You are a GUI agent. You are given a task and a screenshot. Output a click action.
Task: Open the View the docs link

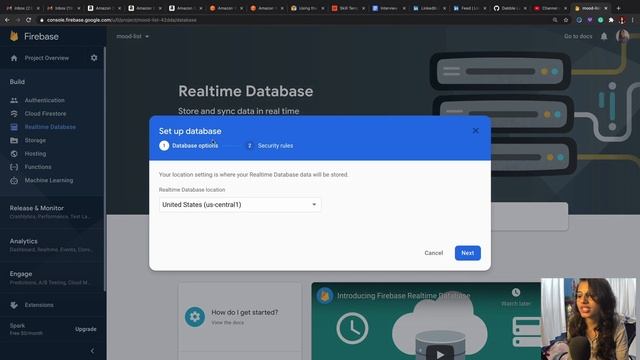pos(227,322)
